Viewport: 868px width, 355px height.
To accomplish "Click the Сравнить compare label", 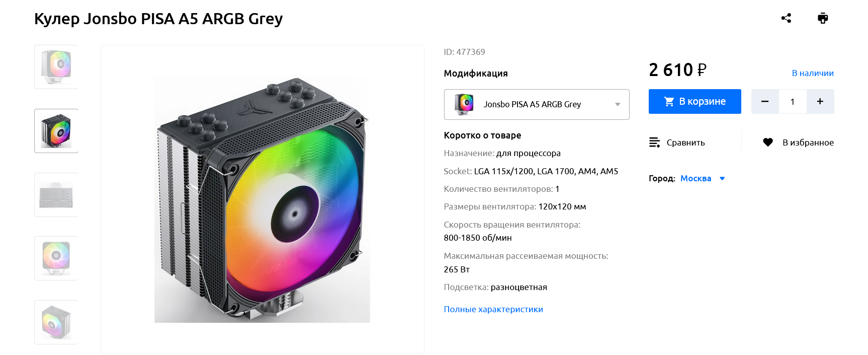I will point(685,143).
